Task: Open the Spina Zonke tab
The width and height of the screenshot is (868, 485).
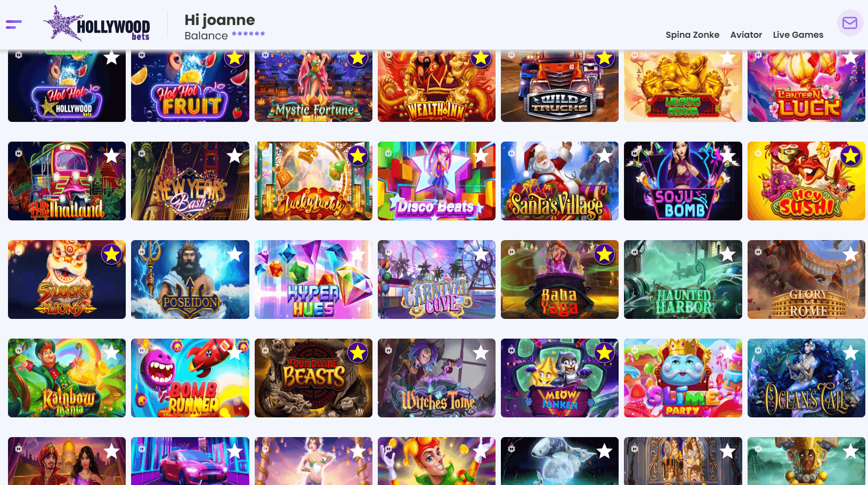Action: click(x=692, y=35)
